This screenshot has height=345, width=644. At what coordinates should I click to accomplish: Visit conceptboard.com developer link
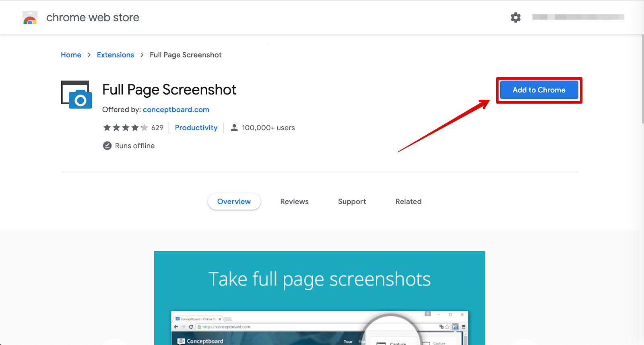[x=176, y=109]
